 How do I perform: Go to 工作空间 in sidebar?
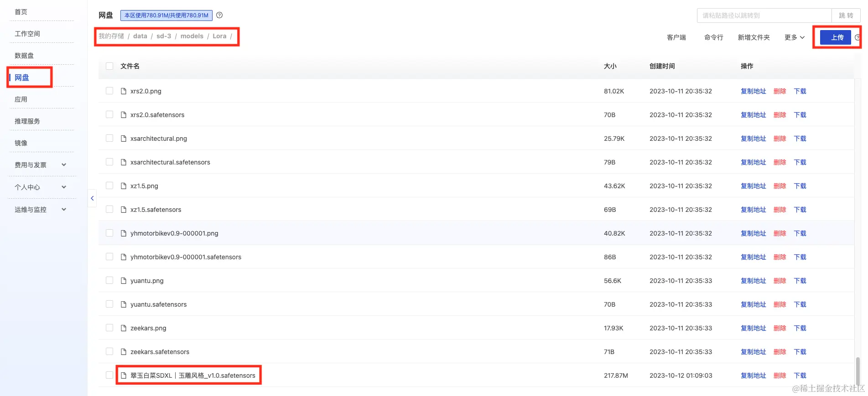pyautogui.click(x=27, y=34)
